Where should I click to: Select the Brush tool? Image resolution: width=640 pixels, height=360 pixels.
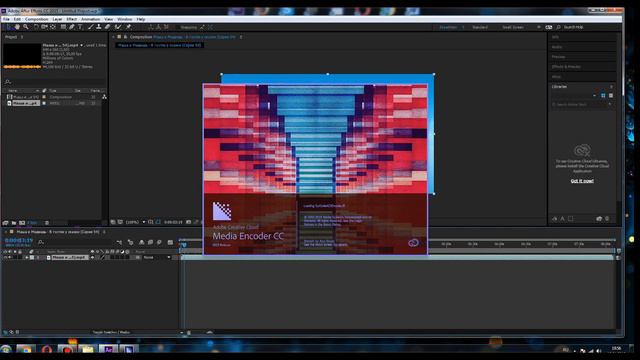pos(91,27)
